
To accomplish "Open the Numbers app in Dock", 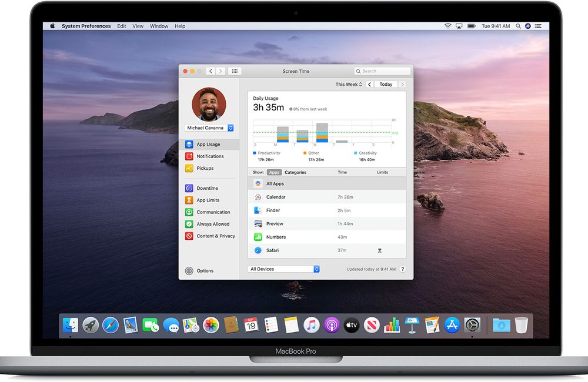I will coord(392,325).
